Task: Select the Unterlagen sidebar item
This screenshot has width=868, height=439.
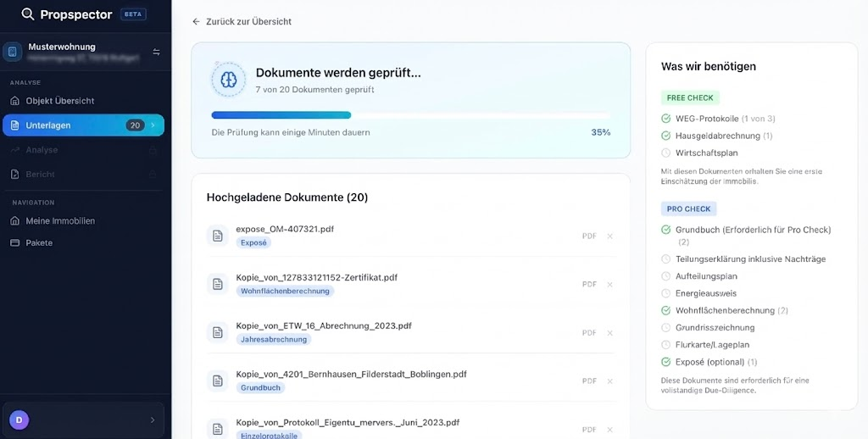Action: [x=84, y=125]
